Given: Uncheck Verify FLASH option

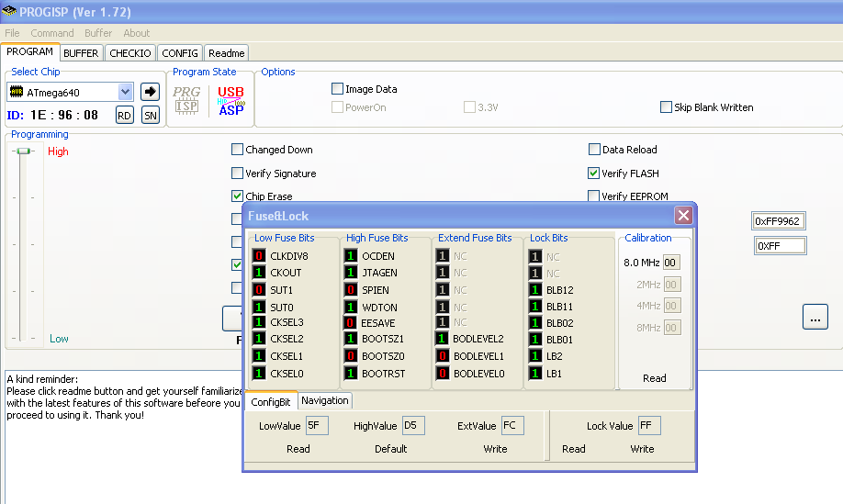Looking at the screenshot, I should [x=593, y=173].
